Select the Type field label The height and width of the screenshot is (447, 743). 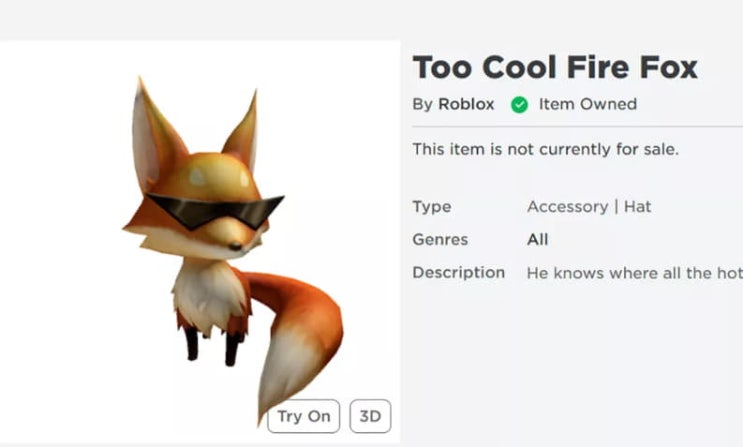pos(432,206)
